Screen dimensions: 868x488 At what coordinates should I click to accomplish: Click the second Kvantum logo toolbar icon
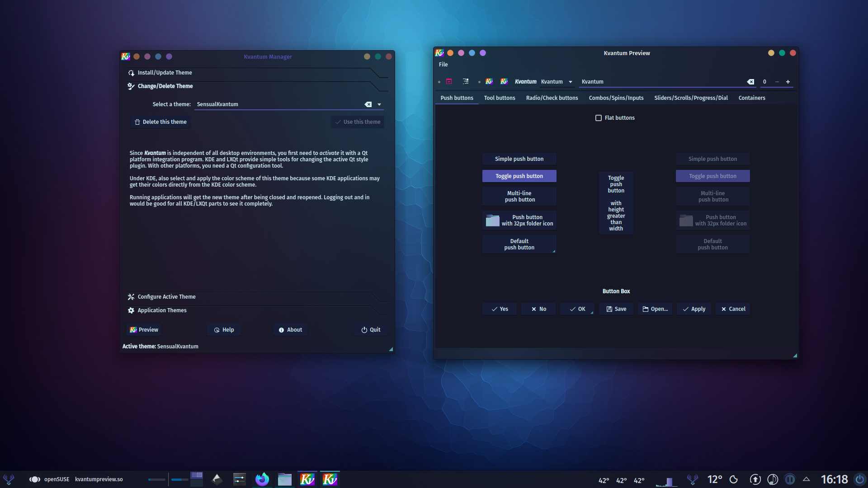tap(504, 81)
